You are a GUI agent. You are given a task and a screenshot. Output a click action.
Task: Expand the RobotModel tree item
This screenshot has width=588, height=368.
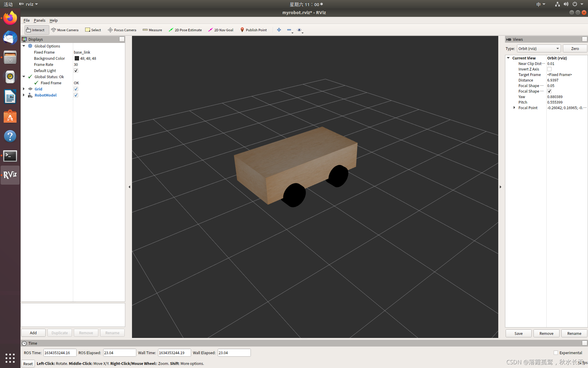[x=24, y=95]
